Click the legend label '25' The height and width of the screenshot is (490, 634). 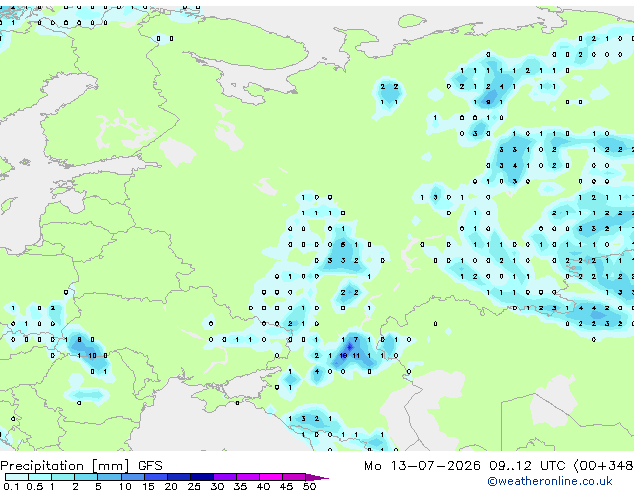(194, 486)
